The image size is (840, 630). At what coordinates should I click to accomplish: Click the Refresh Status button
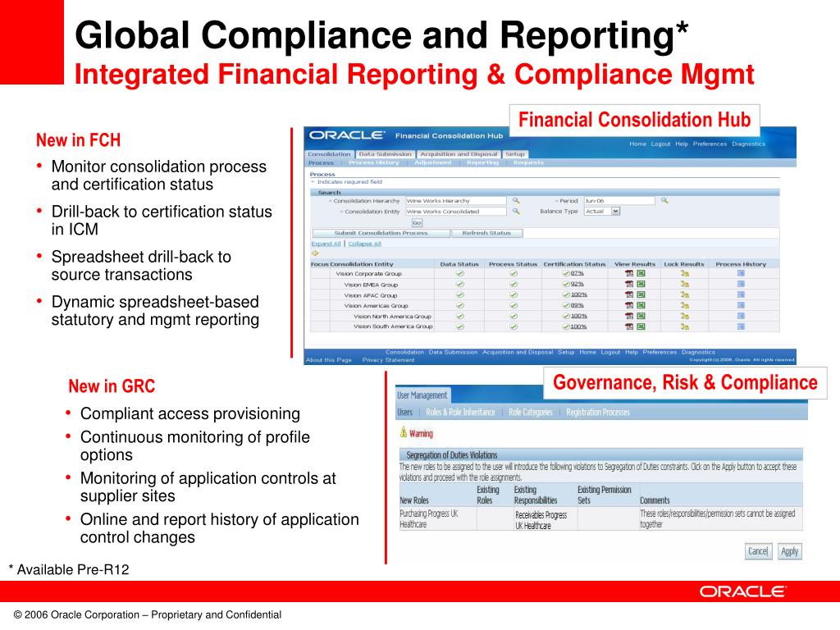(486, 233)
